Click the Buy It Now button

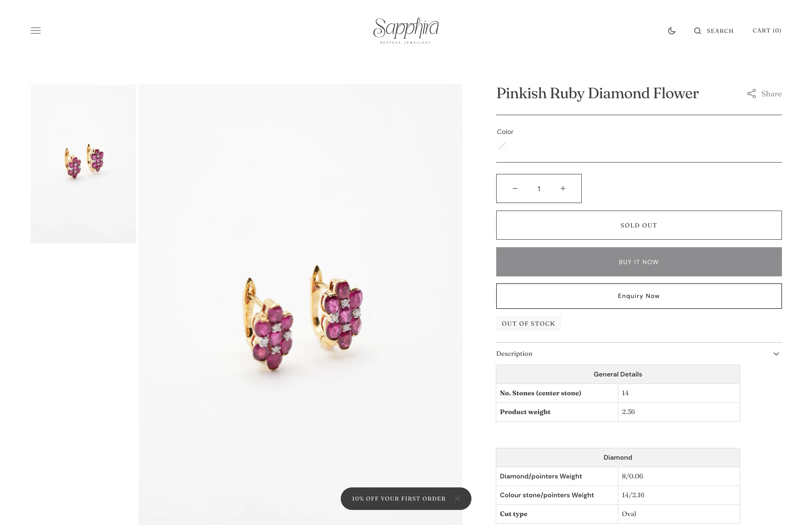(639, 262)
